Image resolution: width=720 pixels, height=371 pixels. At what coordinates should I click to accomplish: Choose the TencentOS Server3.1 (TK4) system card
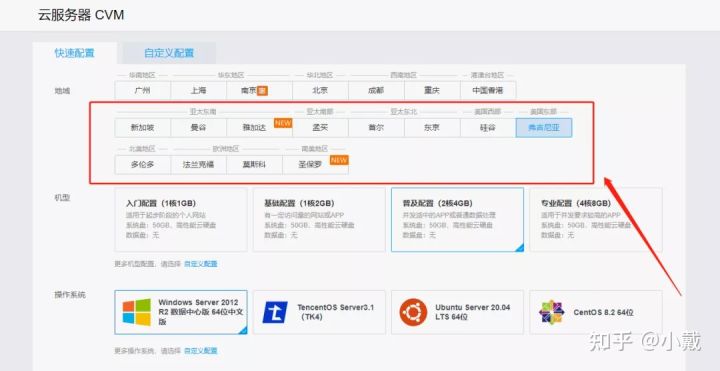pyautogui.click(x=319, y=312)
